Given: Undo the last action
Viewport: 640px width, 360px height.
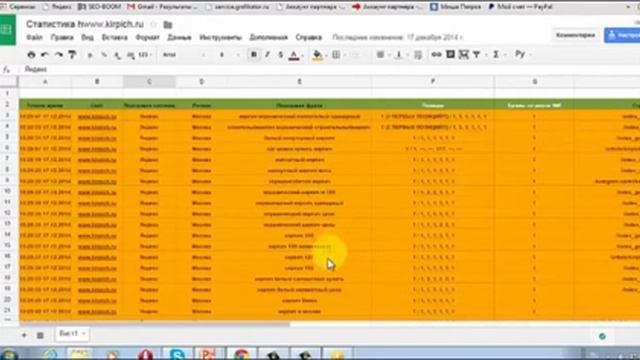Looking at the screenshot, I should 45,55.
